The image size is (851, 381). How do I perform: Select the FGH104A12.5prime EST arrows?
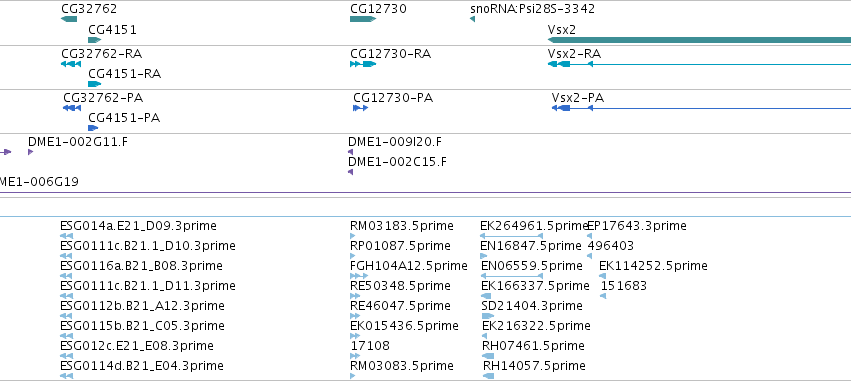(359, 276)
